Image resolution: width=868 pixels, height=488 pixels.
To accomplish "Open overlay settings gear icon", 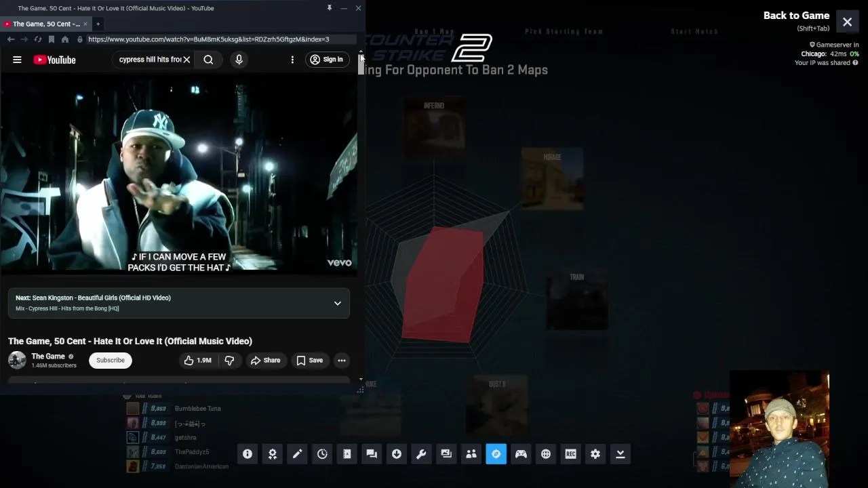I will coord(595,454).
